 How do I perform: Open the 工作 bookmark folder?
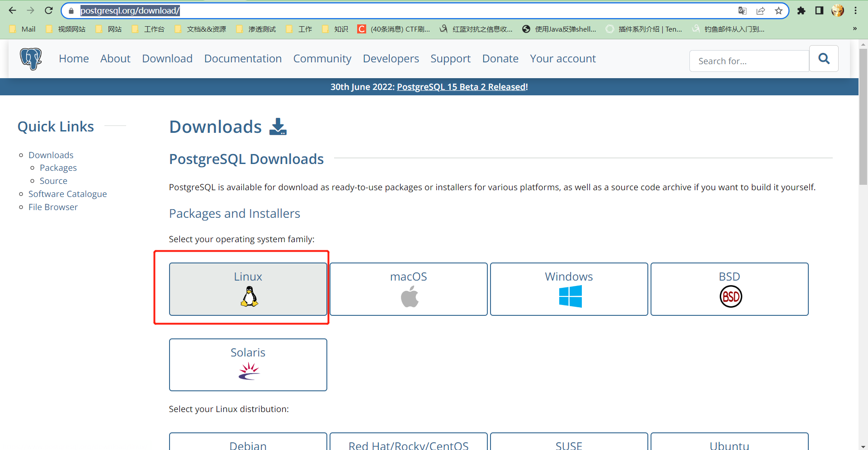click(299, 29)
